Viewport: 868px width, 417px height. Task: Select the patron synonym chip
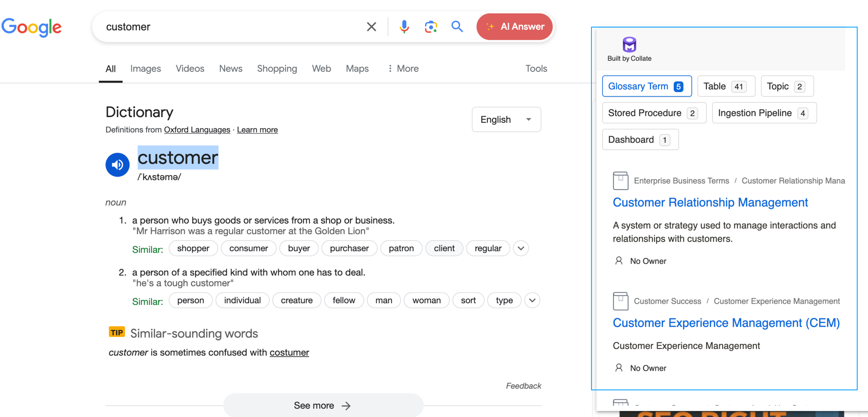tap(401, 249)
